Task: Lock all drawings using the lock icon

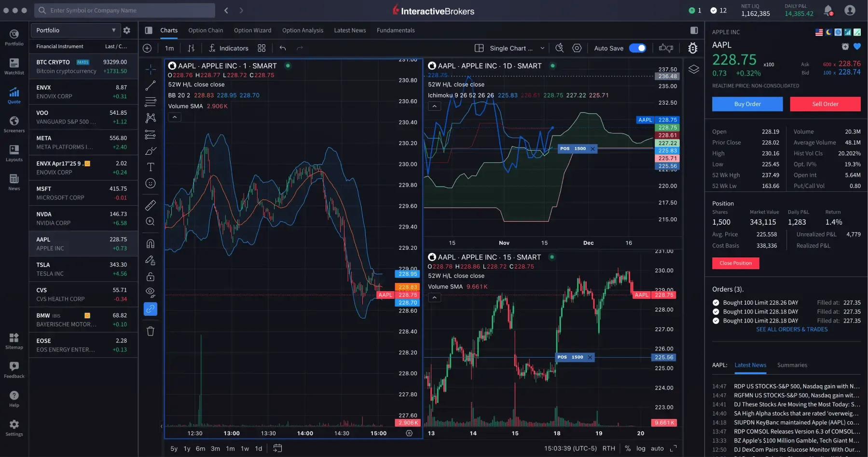Action: pos(150,276)
